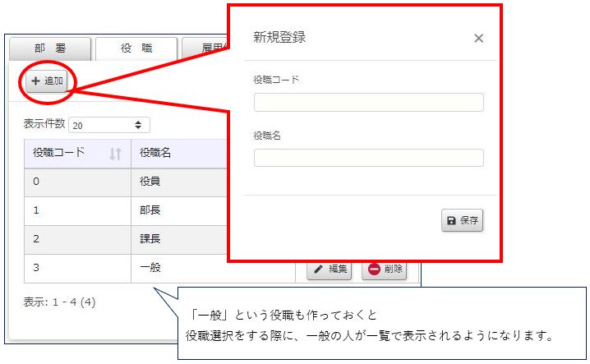Select the 役職 tab

point(136,49)
